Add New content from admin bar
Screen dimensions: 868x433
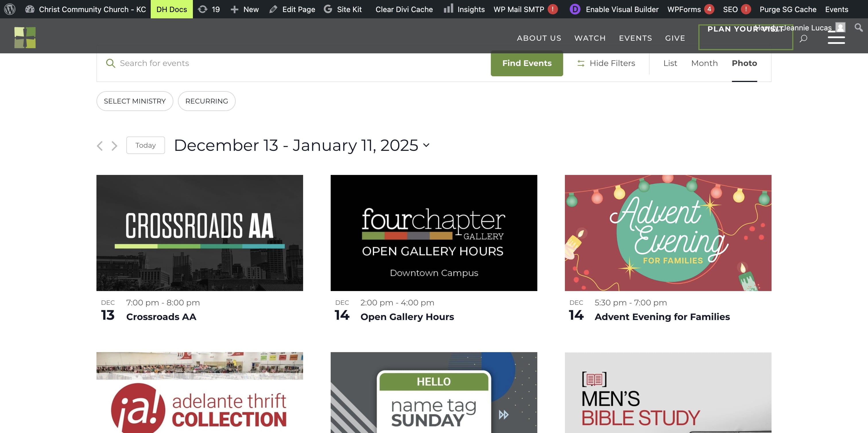[245, 9]
